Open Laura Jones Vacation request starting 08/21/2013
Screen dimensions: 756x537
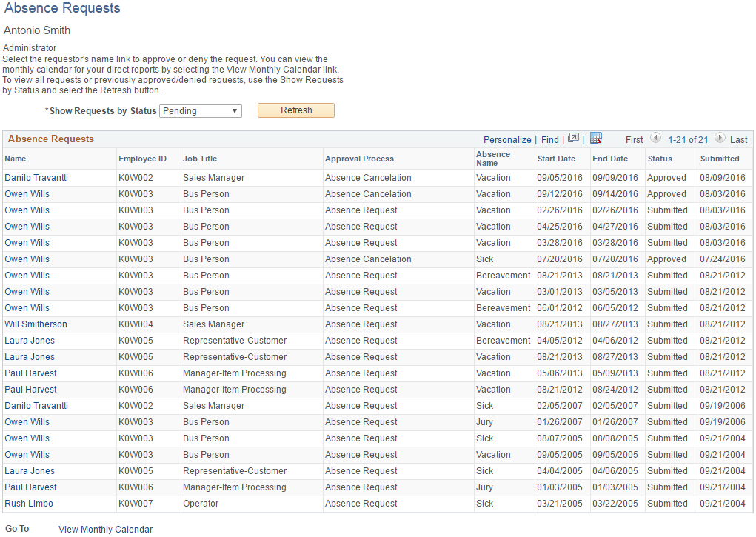point(30,357)
